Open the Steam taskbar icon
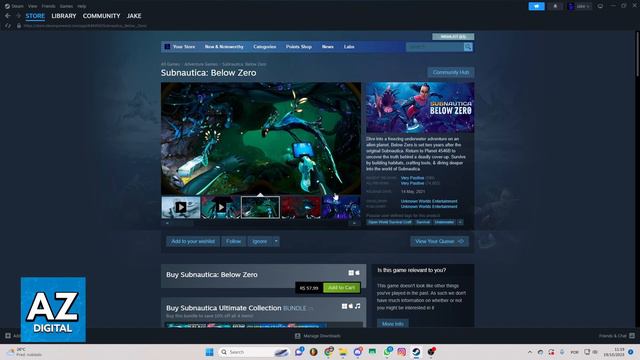 [416, 352]
